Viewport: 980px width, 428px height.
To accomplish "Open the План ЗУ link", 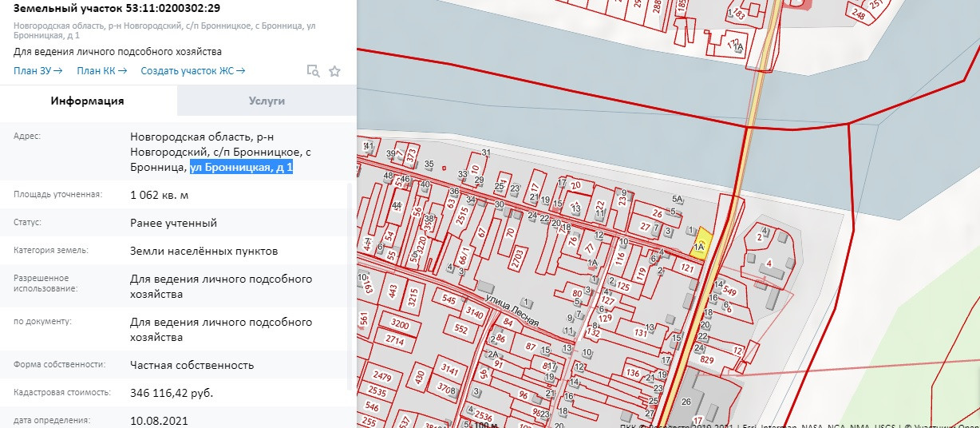I will pyautogui.click(x=38, y=70).
